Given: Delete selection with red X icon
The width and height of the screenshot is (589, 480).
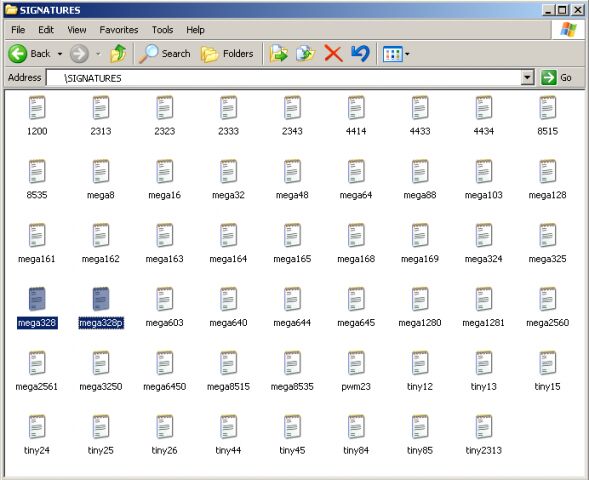Looking at the screenshot, I should tap(333, 54).
